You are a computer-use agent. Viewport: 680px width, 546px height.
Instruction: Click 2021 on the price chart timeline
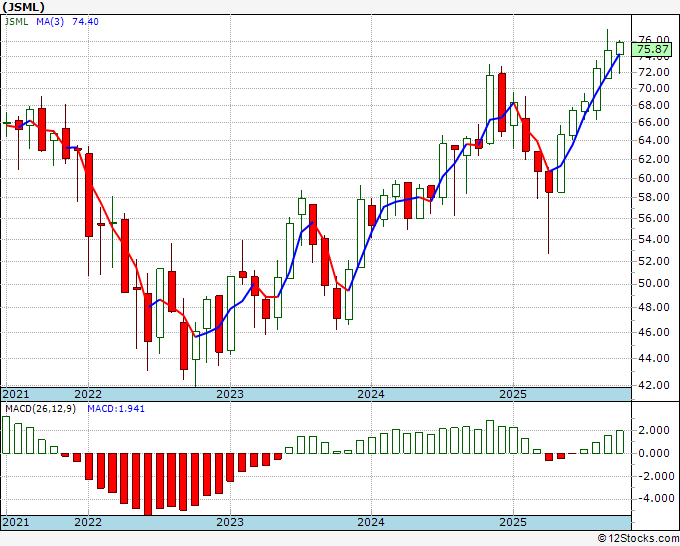pyautogui.click(x=16, y=394)
